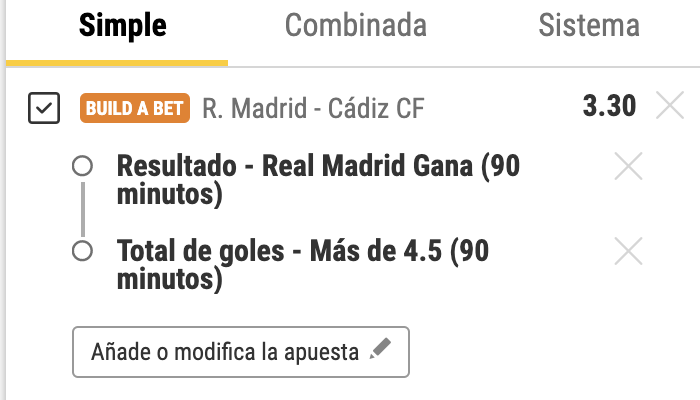Select the circle marker beside Total de goles
Screen dimensions: 700x400
(82, 251)
